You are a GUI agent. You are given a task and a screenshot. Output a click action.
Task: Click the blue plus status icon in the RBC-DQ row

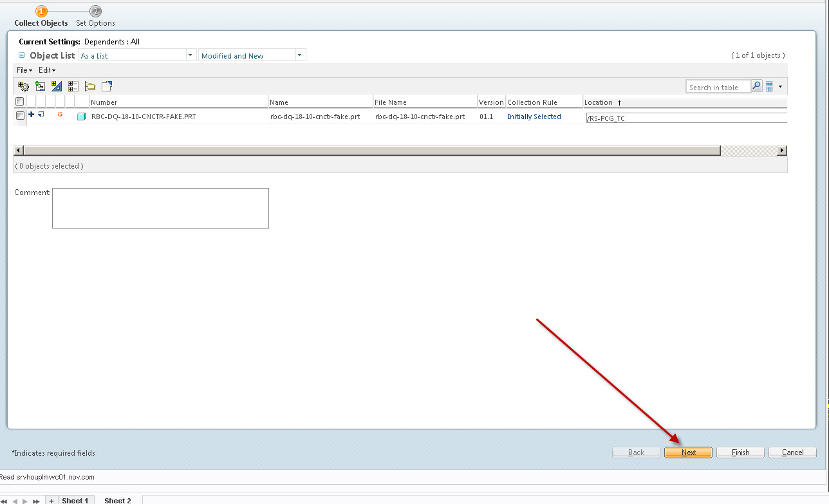click(32, 115)
